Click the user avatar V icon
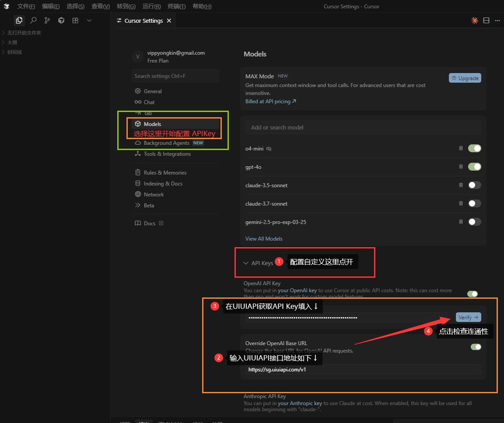 tap(137, 56)
